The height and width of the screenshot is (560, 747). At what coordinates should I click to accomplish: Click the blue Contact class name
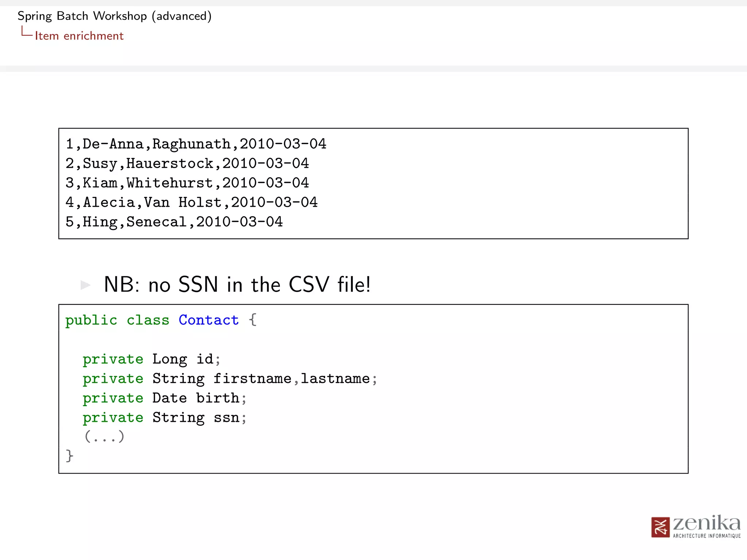tap(209, 320)
